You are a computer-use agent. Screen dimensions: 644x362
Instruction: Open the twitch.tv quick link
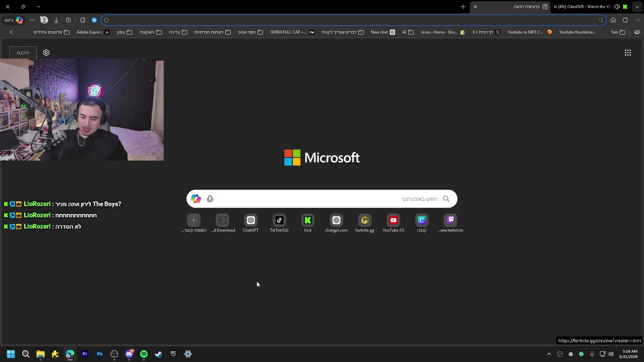click(x=450, y=223)
